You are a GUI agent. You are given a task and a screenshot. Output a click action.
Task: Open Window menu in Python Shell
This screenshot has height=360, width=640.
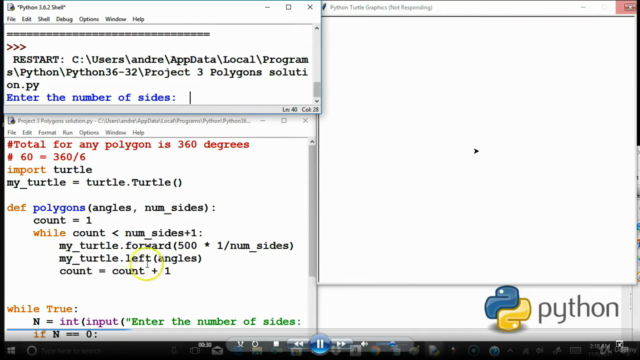(x=116, y=19)
